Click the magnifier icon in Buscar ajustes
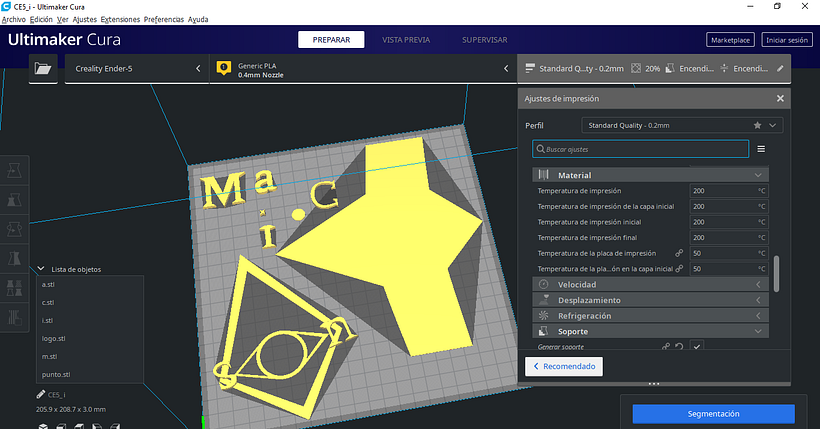The image size is (820, 429). 540,149
